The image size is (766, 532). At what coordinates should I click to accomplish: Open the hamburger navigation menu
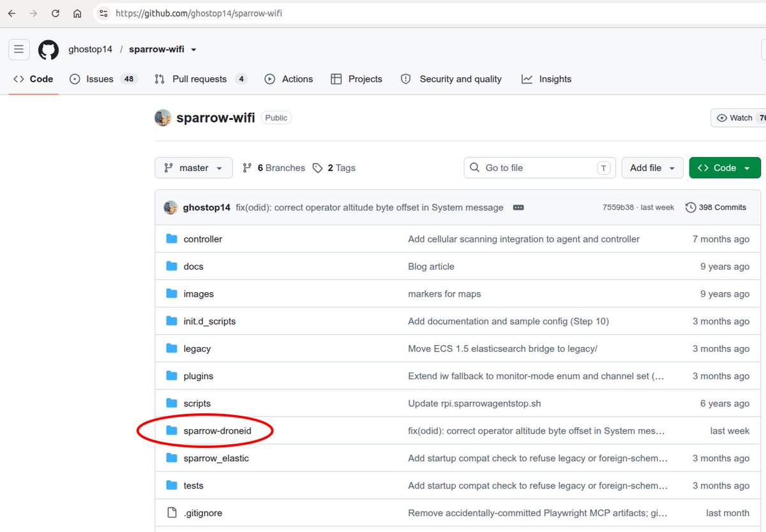[19, 50]
